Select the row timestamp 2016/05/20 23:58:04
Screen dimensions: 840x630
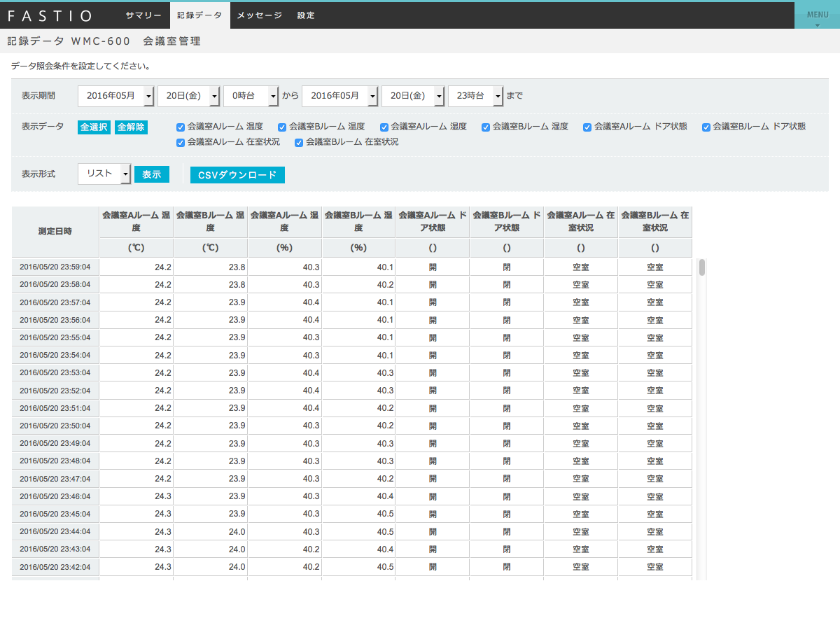(55, 285)
